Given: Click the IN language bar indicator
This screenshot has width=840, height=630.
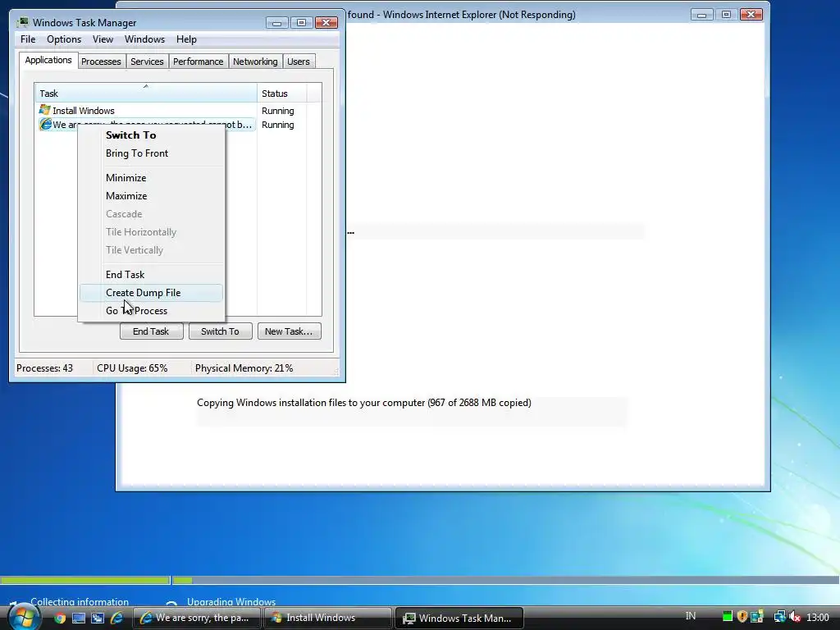Looking at the screenshot, I should (691, 616).
